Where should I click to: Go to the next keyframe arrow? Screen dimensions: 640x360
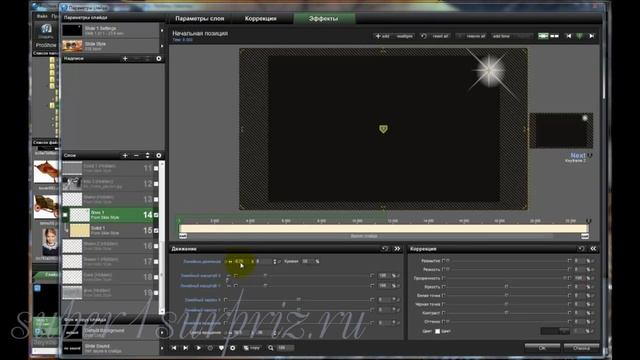(591, 36)
